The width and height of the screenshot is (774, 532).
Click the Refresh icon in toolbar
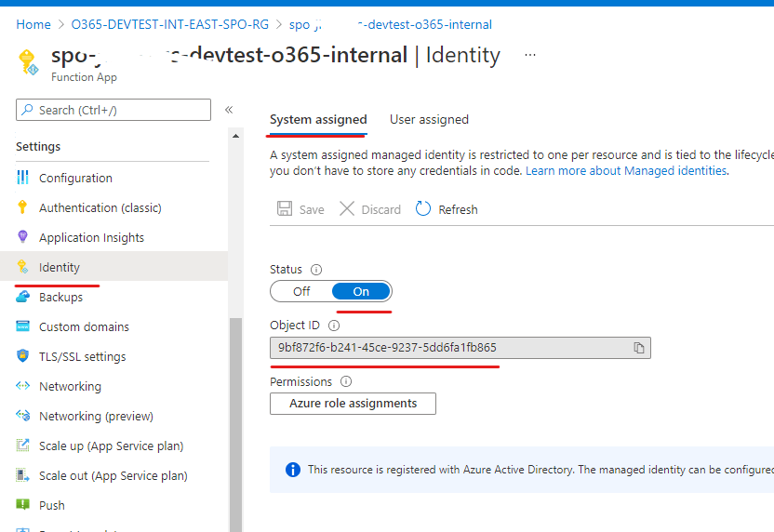tap(423, 209)
